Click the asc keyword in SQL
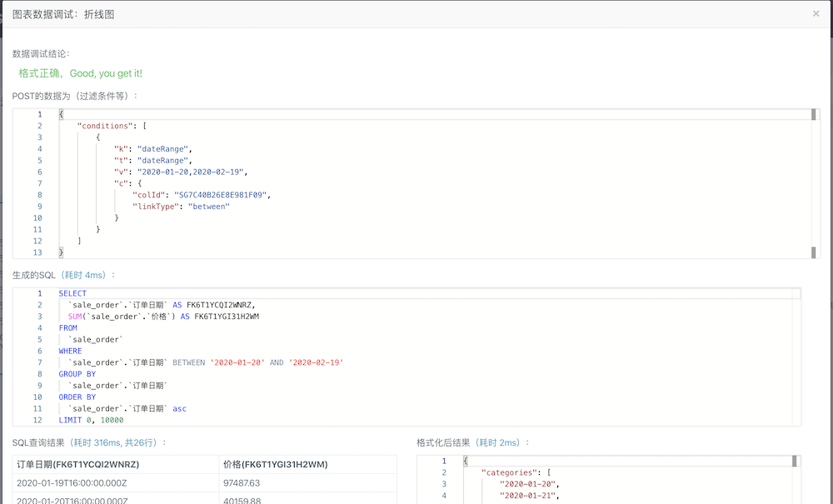Screen dimensions: 833x504 pyautogui.click(x=180, y=409)
